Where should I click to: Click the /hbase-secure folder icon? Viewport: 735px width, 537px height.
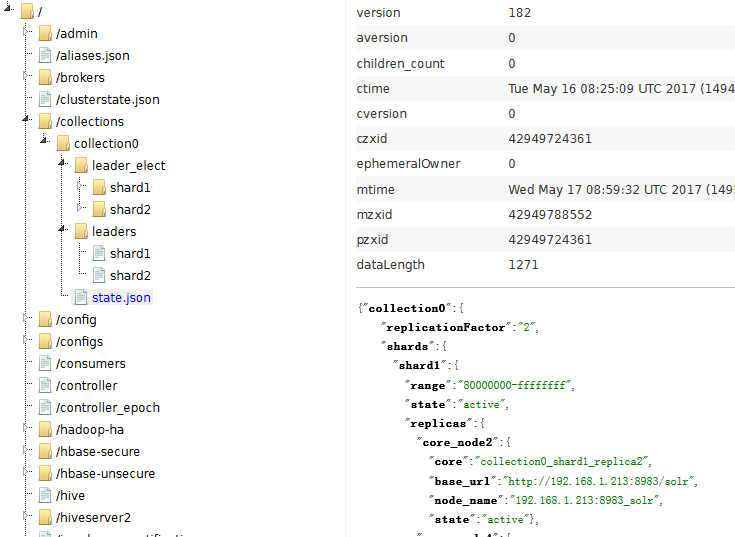(x=45, y=452)
